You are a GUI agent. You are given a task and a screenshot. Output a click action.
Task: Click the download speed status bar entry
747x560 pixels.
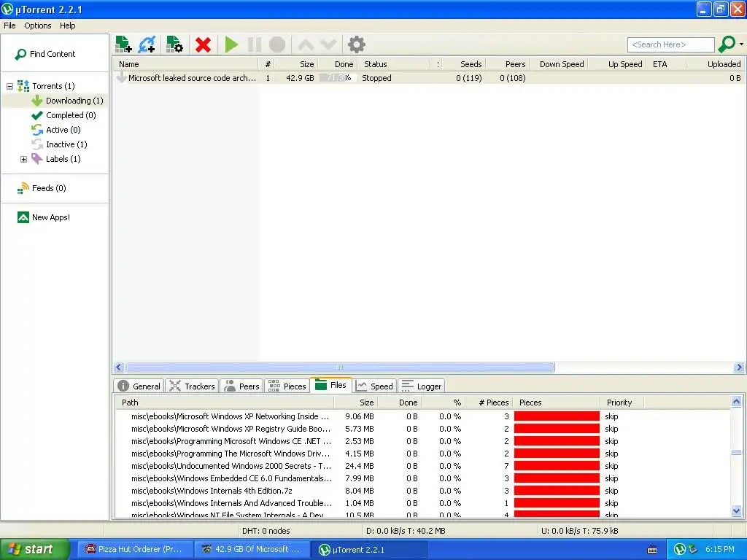[406, 531]
